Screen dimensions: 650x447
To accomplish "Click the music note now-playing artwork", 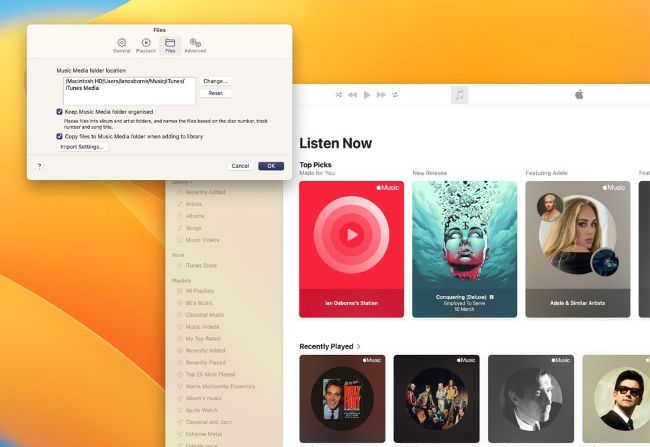I will (459, 95).
